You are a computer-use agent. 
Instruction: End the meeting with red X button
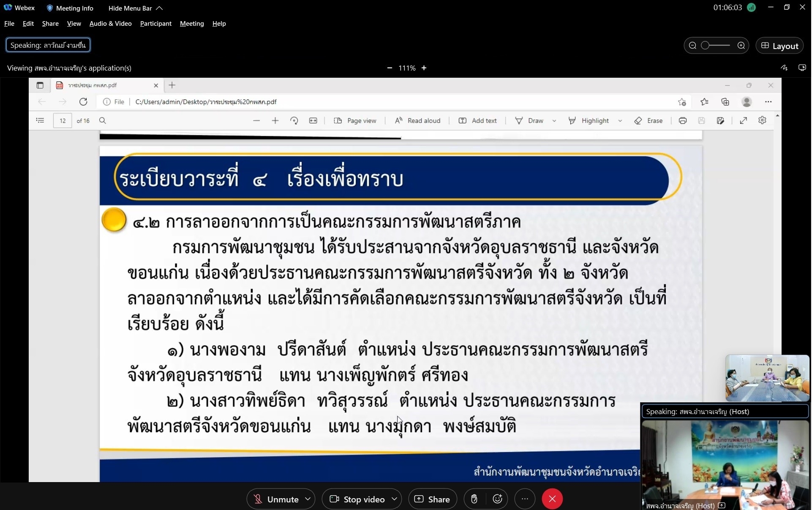click(552, 499)
